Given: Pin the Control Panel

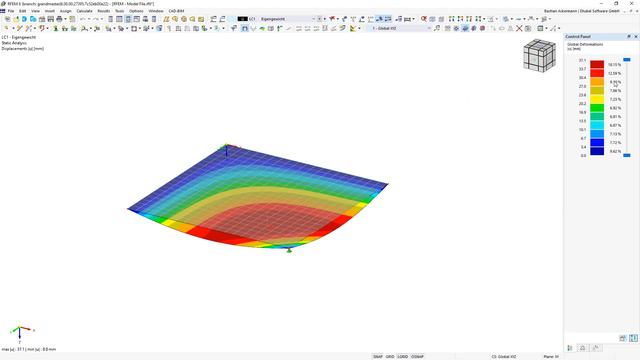Looking at the screenshot, I should tap(629, 37).
